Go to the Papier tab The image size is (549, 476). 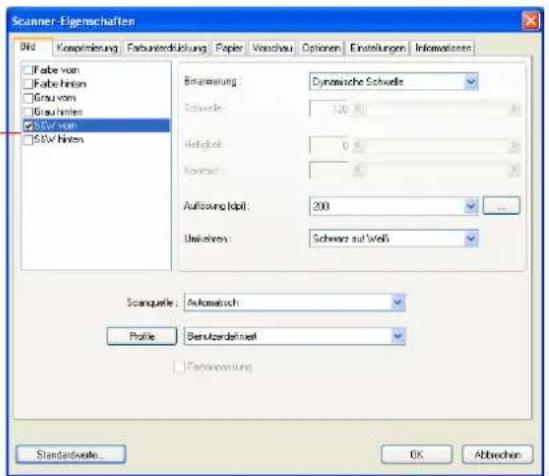tap(229, 48)
